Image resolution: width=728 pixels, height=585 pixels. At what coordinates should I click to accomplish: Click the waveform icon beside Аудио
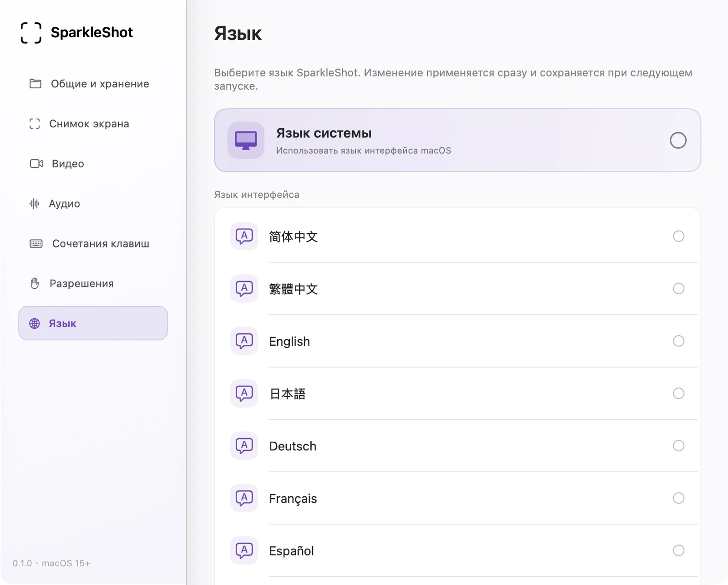tap(35, 203)
